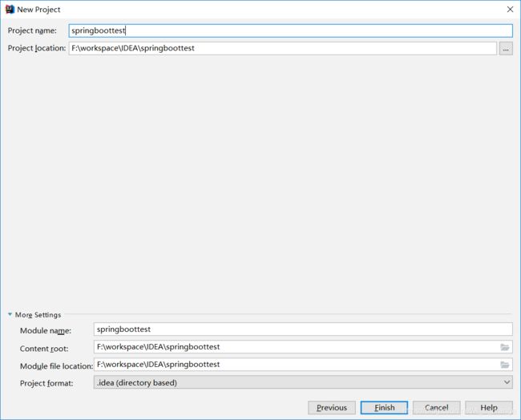Viewport: 521px width, 420px height.
Task: Cancel the New Project dialog
Action: pyautogui.click(x=437, y=407)
